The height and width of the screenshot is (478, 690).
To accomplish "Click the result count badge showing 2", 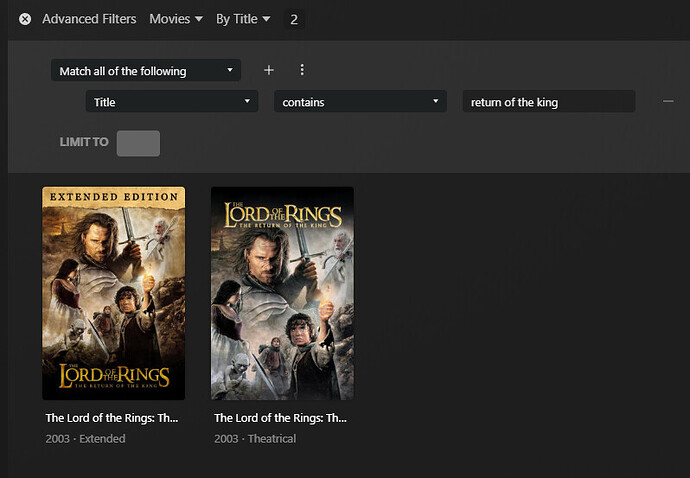I will click(x=294, y=19).
